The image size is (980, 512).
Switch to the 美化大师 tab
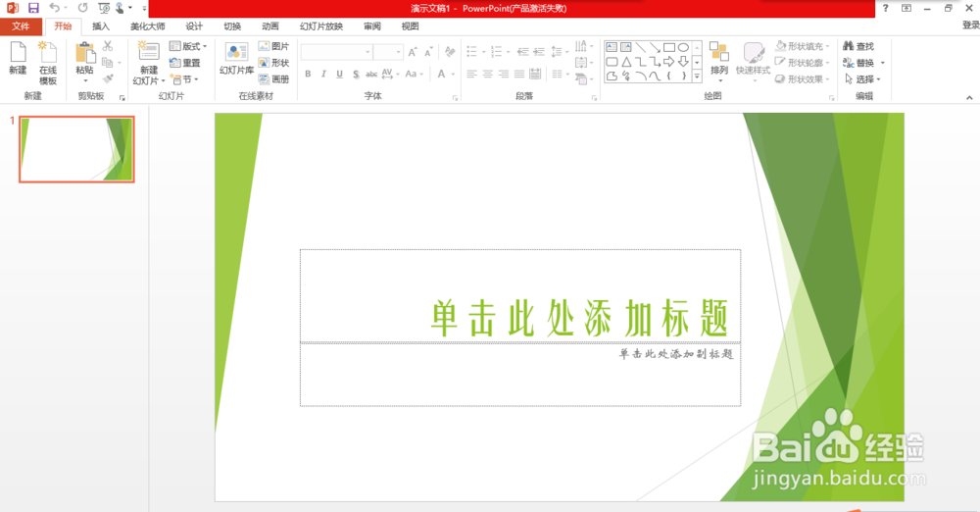pyautogui.click(x=148, y=26)
